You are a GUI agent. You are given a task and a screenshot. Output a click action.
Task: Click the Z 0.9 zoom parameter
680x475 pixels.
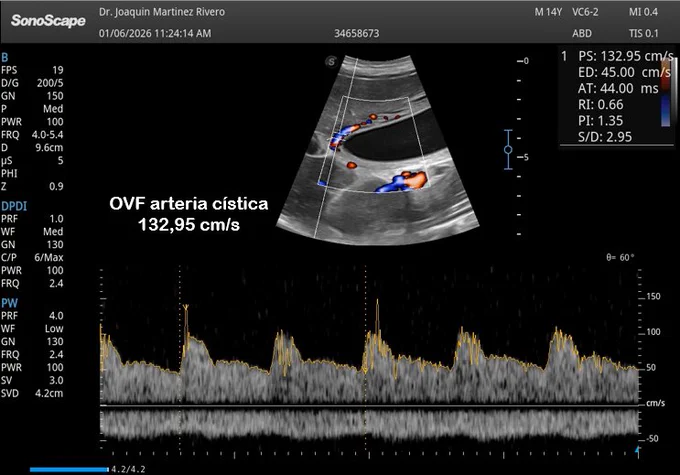pyautogui.click(x=32, y=187)
